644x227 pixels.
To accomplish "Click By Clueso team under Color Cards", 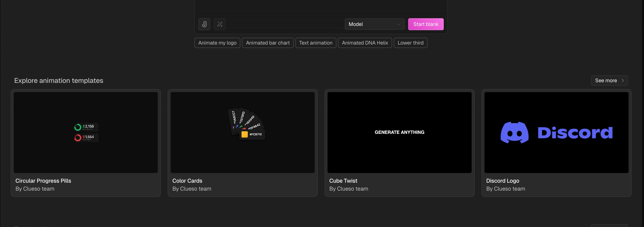I will 192,189.
